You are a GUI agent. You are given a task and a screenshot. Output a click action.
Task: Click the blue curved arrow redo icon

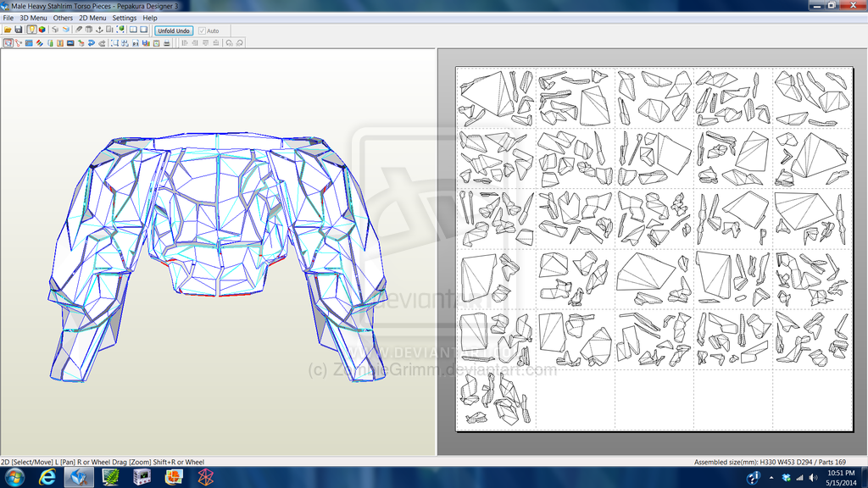92,43
